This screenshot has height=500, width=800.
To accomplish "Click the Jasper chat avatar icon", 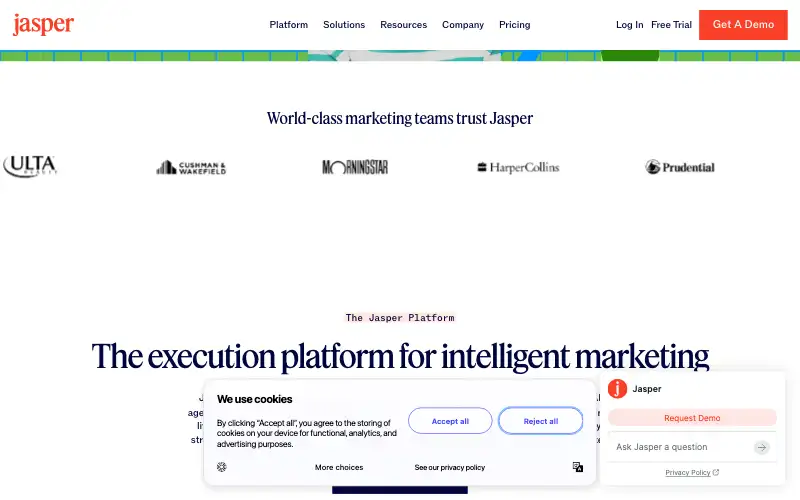I will (617, 389).
